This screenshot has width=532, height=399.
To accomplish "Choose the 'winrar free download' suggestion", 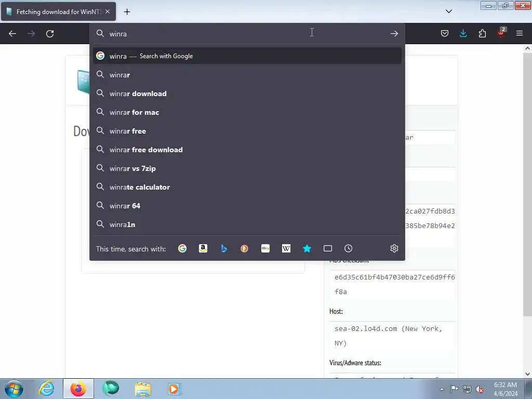I will point(247,150).
